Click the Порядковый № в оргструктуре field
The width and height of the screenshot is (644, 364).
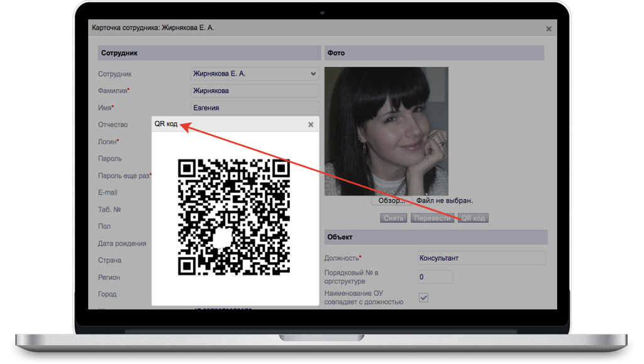click(x=435, y=277)
